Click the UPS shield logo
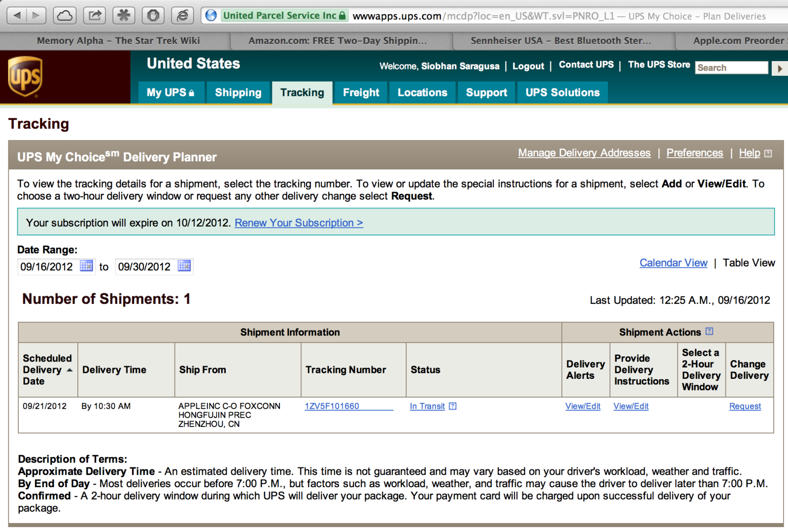The image size is (788, 532). click(x=25, y=76)
